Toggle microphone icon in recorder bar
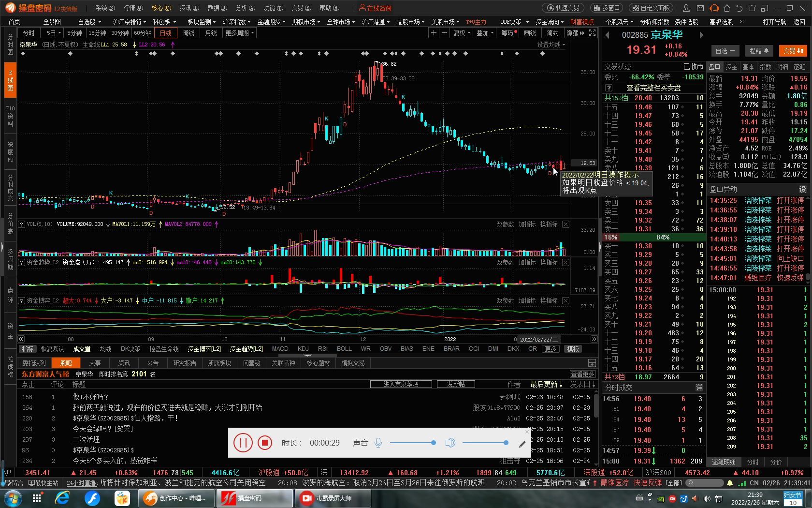Viewport: 812px width, 508px height. point(378,443)
